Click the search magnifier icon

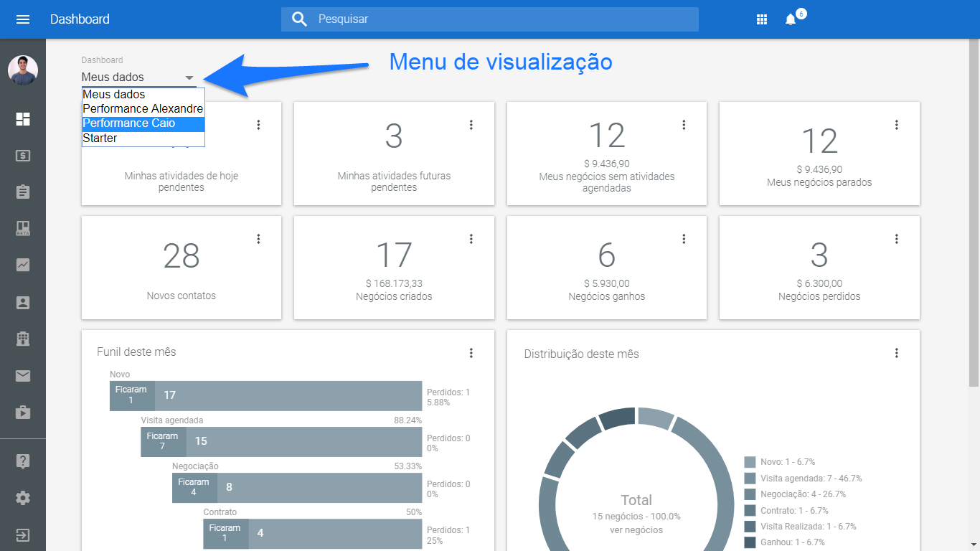[x=300, y=19]
